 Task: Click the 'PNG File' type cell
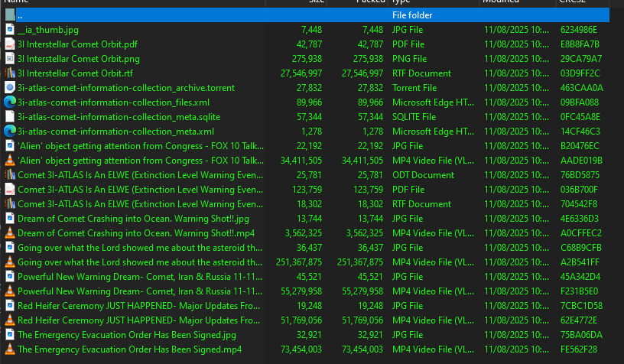tap(410, 59)
